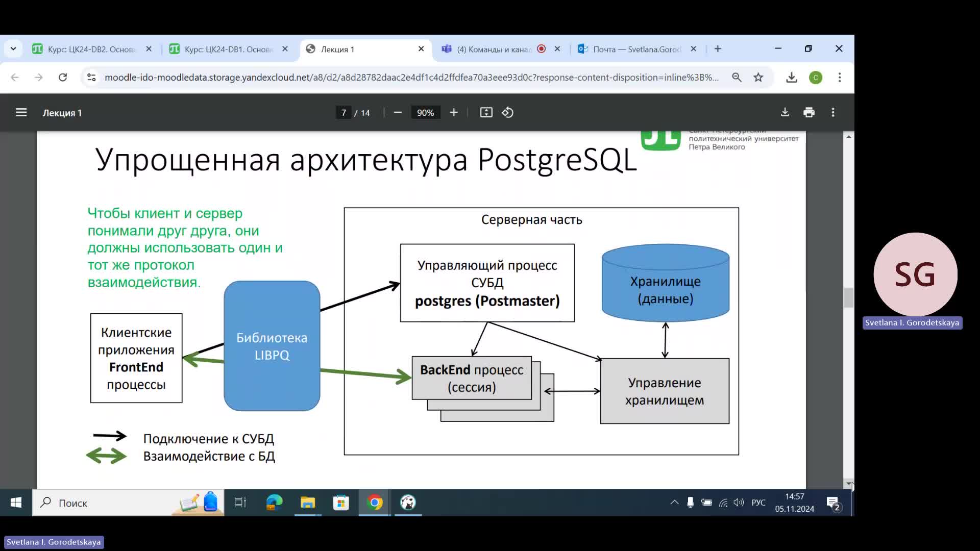The height and width of the screenshot is (551, 980).
Task: Open Microsoft Store from taskbar
Action: pos(341,503)
